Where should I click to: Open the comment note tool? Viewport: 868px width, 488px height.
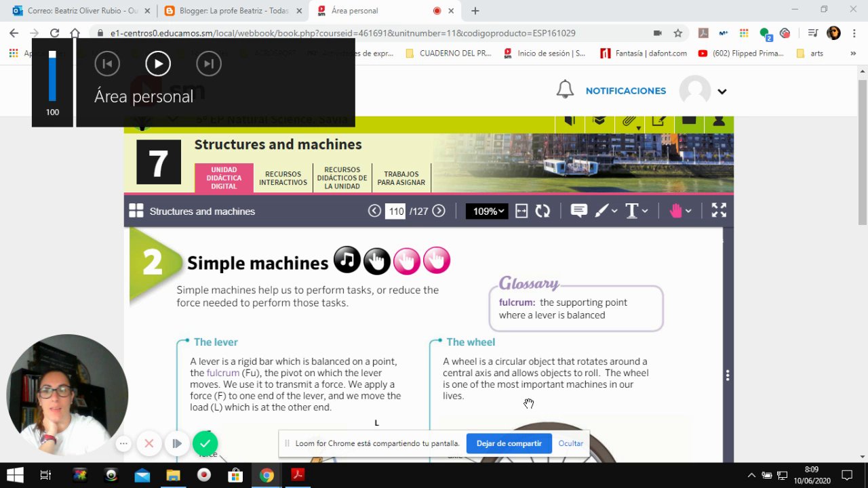pos(578,211)
